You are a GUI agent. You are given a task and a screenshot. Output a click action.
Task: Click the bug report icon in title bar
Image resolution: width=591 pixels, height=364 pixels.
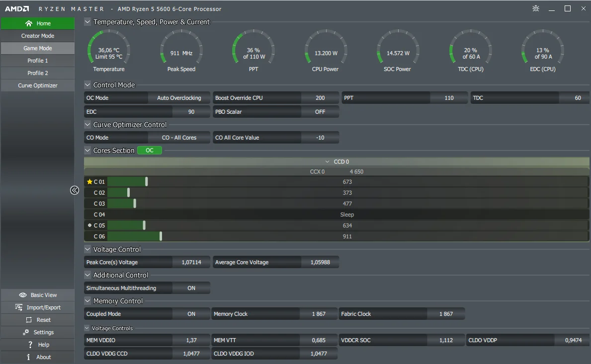click(x=536, y=8)
